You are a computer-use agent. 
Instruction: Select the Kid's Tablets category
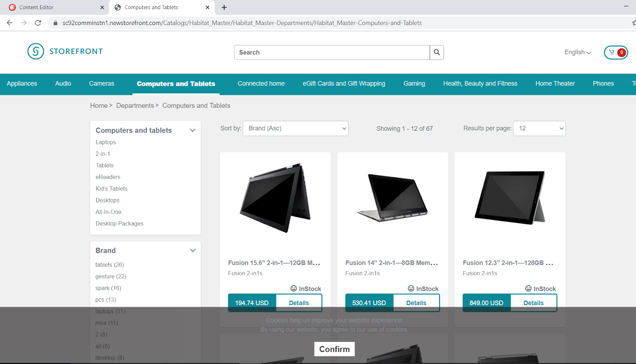pyautogui.click(x=112, y=189)
